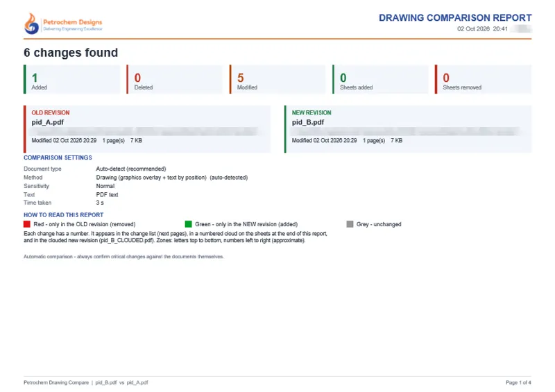Click the file name 'pid_A.pdf'
The width and height of the screenshot is (555, 392).
48,122
